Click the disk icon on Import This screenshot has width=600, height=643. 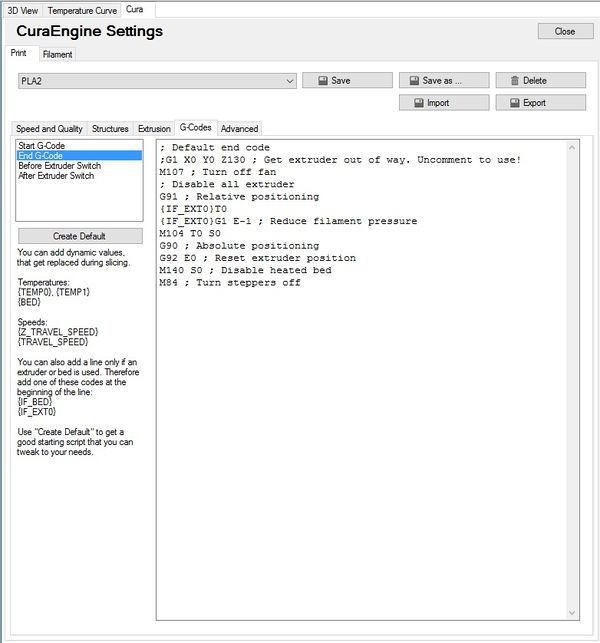point(419,103)
